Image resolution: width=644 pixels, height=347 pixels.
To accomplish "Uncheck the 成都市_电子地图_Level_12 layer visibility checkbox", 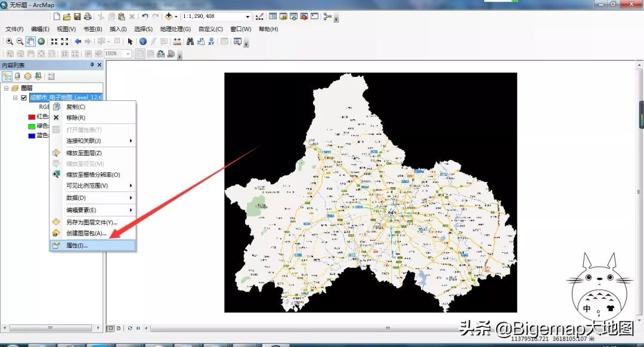I will pos(24,97).
